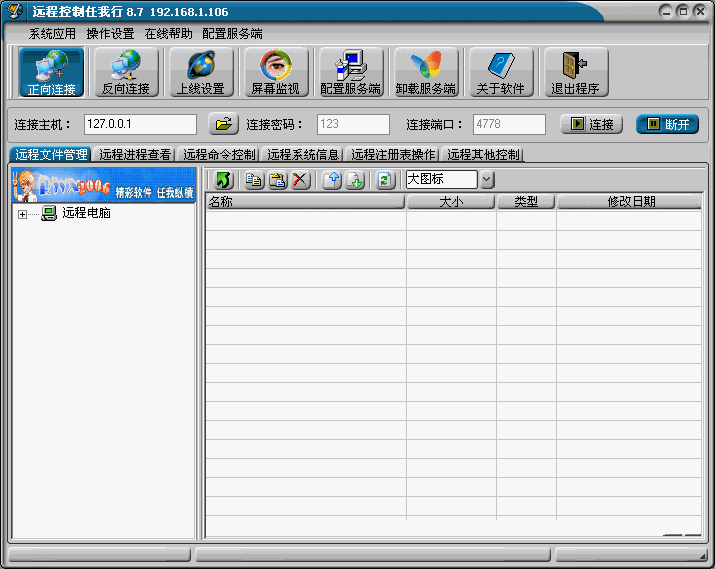Click the red X delete icon
The height and width of the screenshot is (569, 715).
tap(300, 180)
